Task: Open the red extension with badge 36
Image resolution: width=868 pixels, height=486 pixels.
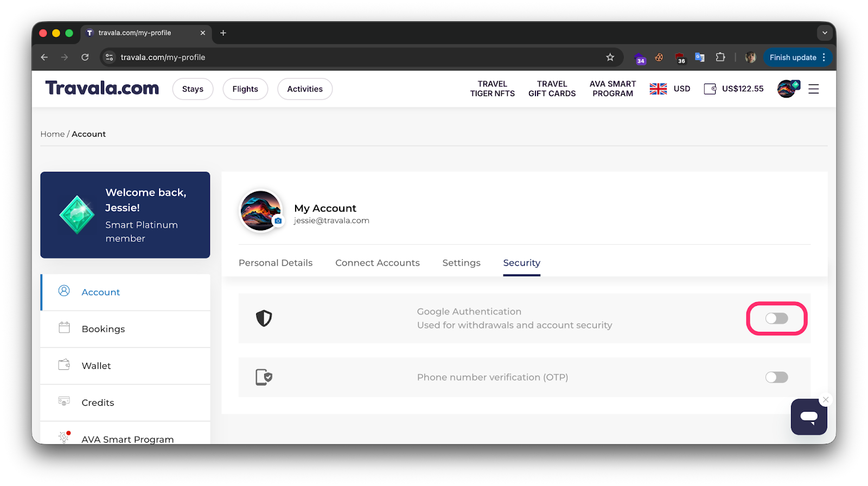Action: (680, 58)
